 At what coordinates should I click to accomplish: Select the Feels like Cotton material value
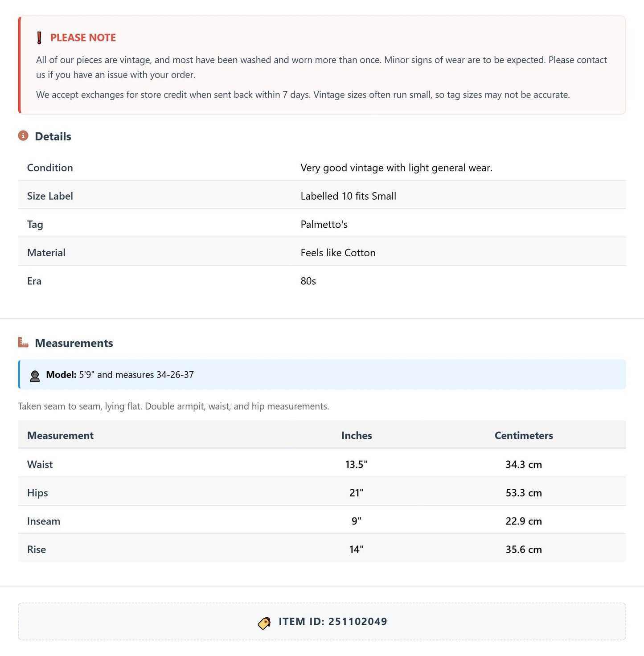point(338,253)
